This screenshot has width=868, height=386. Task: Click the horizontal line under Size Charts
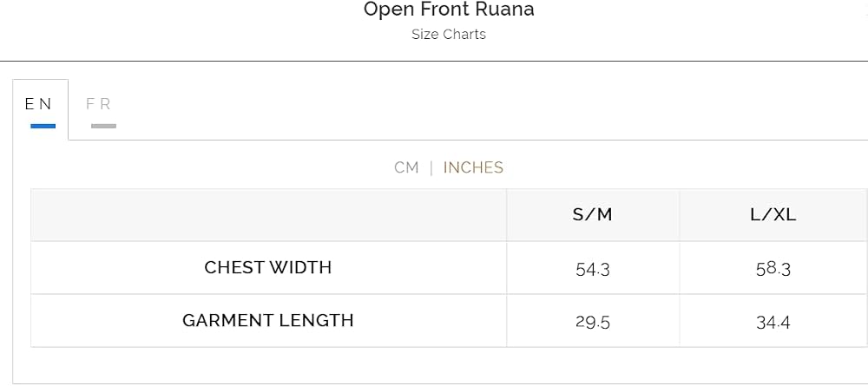click(434, 61)
